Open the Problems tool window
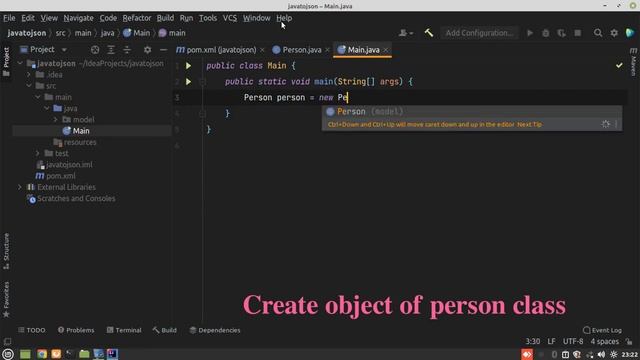 tap(76, 330)
